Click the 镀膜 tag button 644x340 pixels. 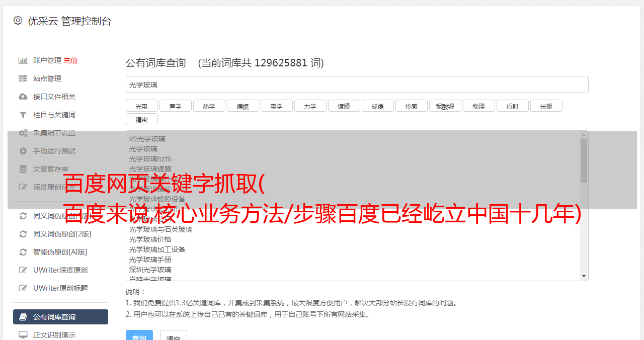pos(344,106)
